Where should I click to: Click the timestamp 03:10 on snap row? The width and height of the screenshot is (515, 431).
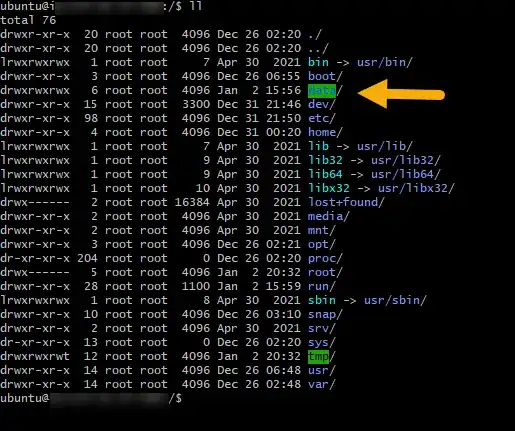click(x=283, y=314)
